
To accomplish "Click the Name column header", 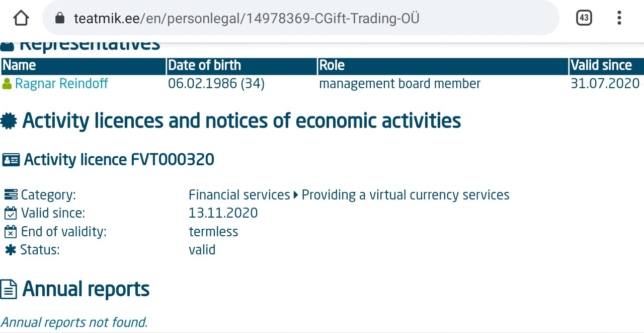I will click(19, 65).
